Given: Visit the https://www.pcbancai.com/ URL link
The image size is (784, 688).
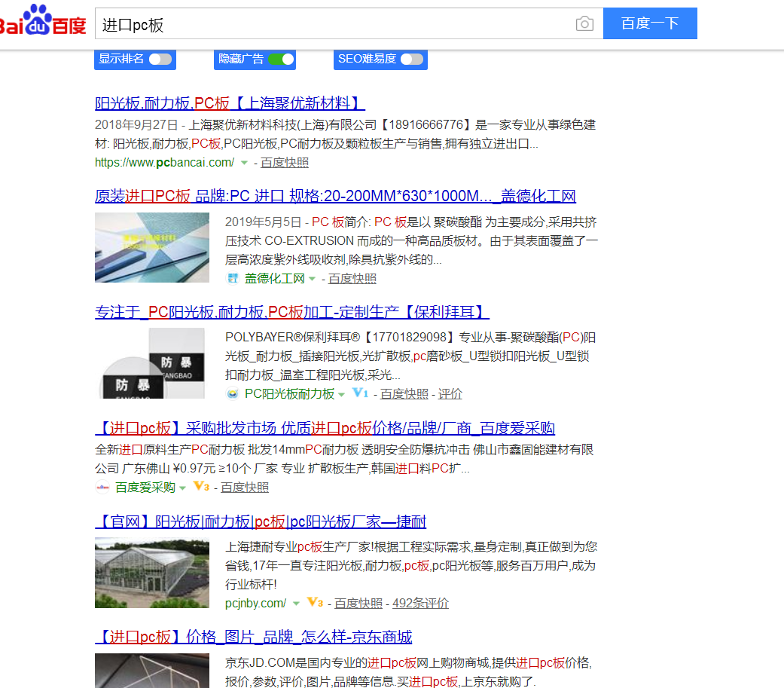Looking at the screenshot, I should pyautogui.click(x=164, y=163).
